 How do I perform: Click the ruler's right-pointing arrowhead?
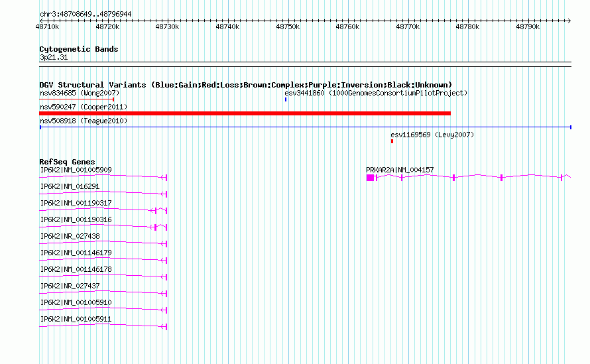point(569,21)
